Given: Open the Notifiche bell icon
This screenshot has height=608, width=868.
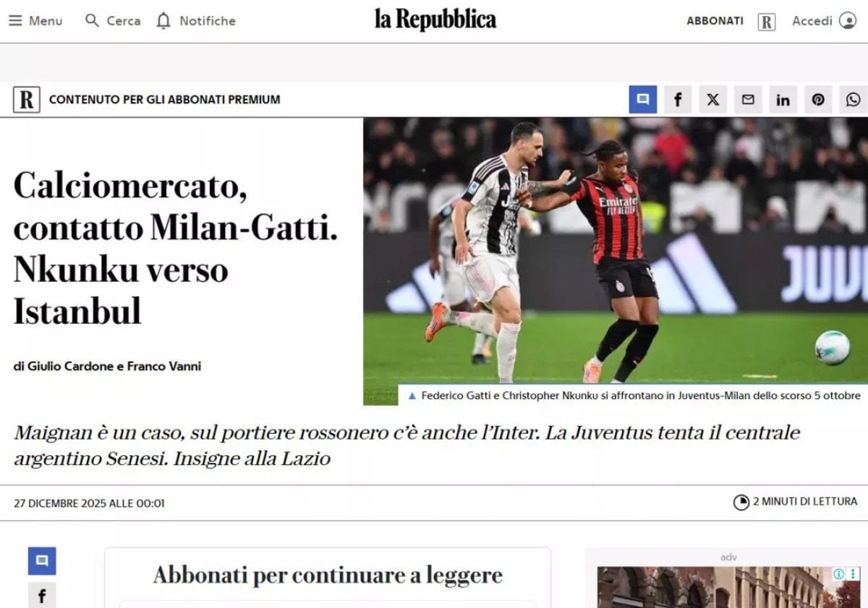Looking at the screenshot, I should (164, 21).
